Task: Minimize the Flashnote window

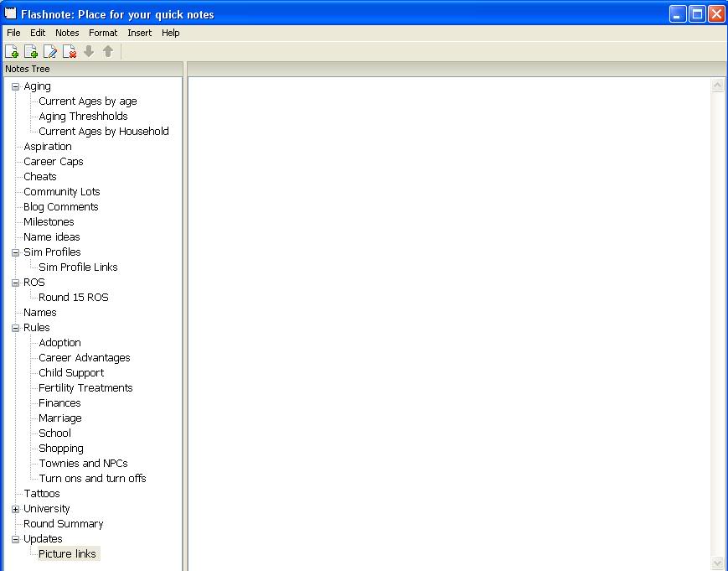Action: coord(678,14)
